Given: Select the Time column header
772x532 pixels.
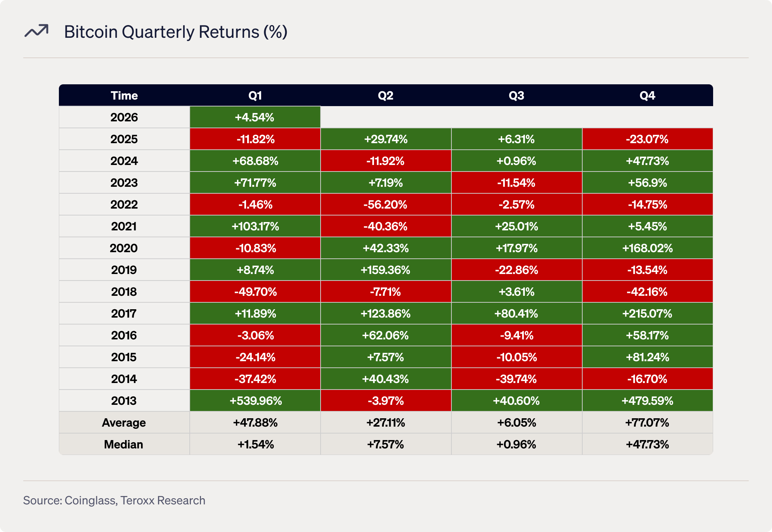Looking at the screenshot, I should pos(124,96).
